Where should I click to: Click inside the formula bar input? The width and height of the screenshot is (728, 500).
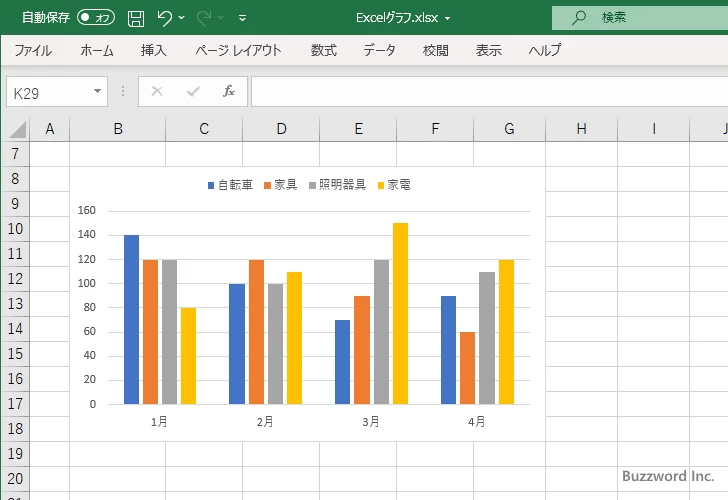pyautogui.click(x=489, y=92)
